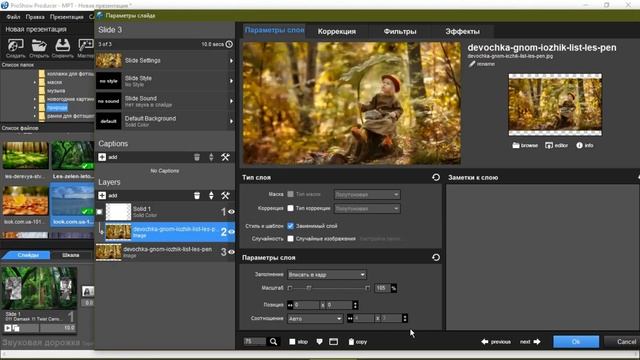
Task: Click the rename pencil icon
Action: (x=472, y=64)
